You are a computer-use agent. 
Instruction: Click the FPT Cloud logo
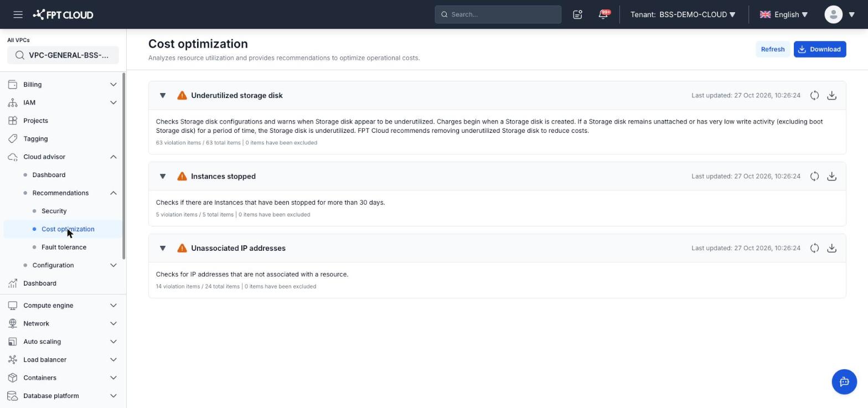pyautogui.click(x=63, y=14)
